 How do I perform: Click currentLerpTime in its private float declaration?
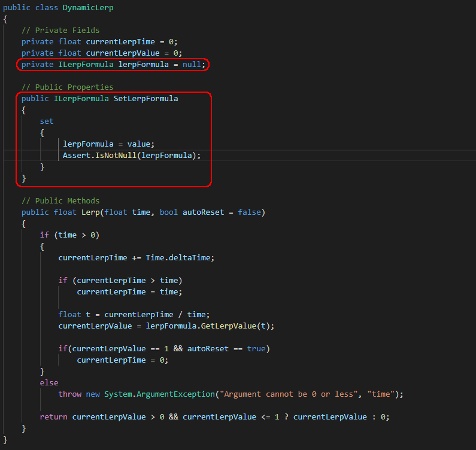(120, 41)
